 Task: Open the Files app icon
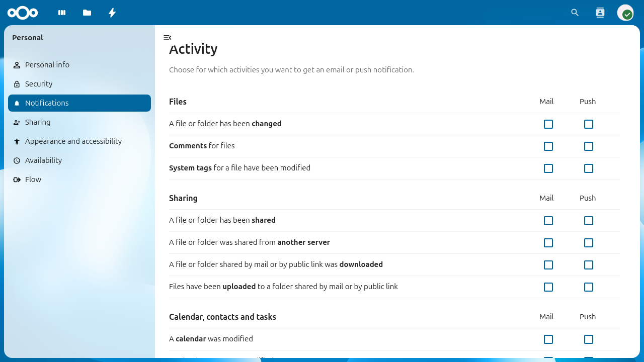click(x=87, y=13)
